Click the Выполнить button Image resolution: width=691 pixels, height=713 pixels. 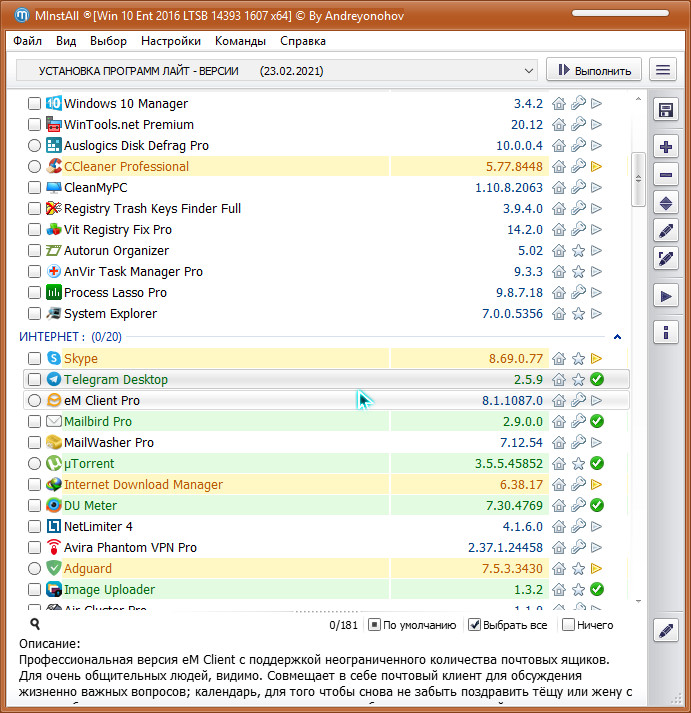[x=594, y=70]
